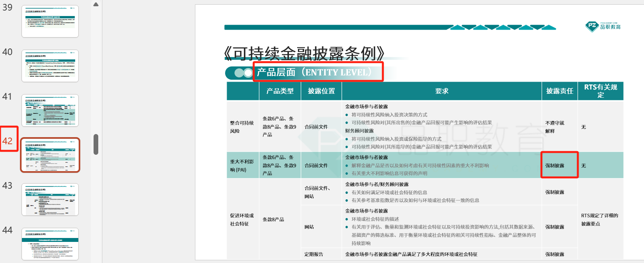The image size is (644, 263).
Task: Click the slide panel scroll-up arrow
Action: [x=96, y=4]
